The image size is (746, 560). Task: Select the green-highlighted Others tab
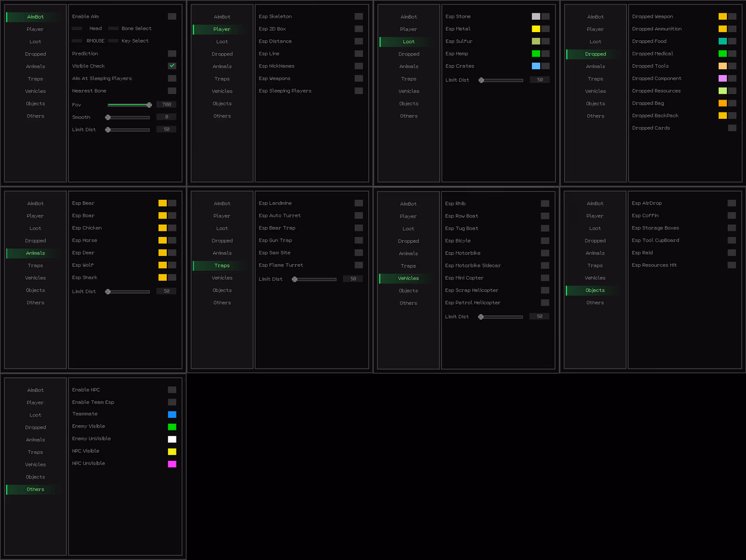[x=35, y=489]
